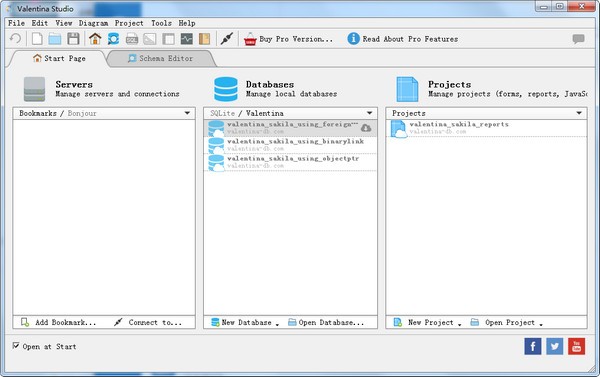This screenshot has height=377, width=600.
Task: Toggle the Open at Start checkbox
Action: 16,346
